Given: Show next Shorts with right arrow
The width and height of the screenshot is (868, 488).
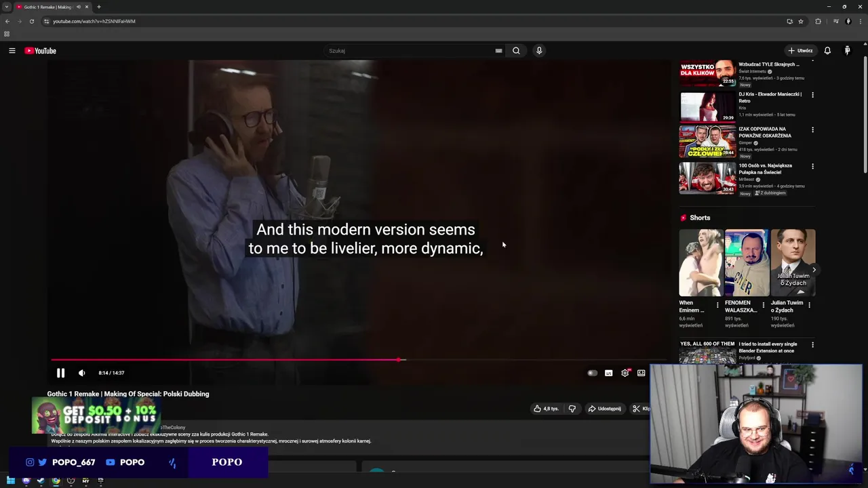Looking at the screenshot, I should point(814,270).
